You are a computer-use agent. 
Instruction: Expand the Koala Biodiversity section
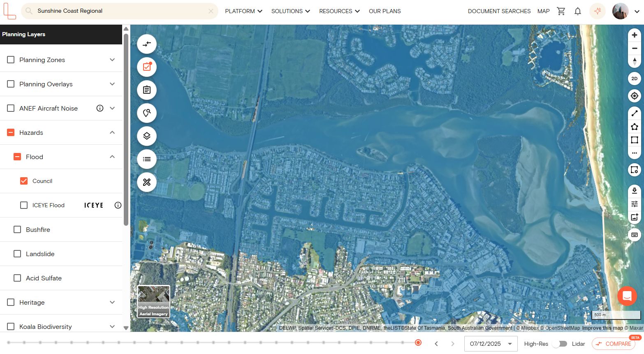(112, 326)
